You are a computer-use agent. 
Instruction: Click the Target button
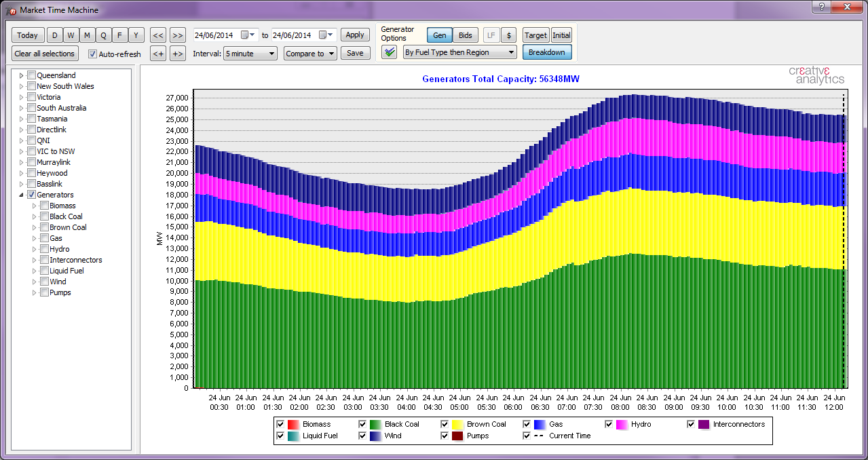pyautogui.click(x=535, y=35)
